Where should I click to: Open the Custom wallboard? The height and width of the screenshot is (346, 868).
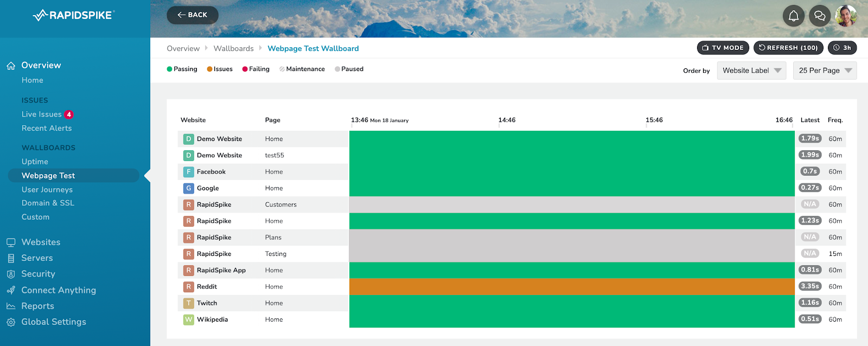(x=35, y=217)
